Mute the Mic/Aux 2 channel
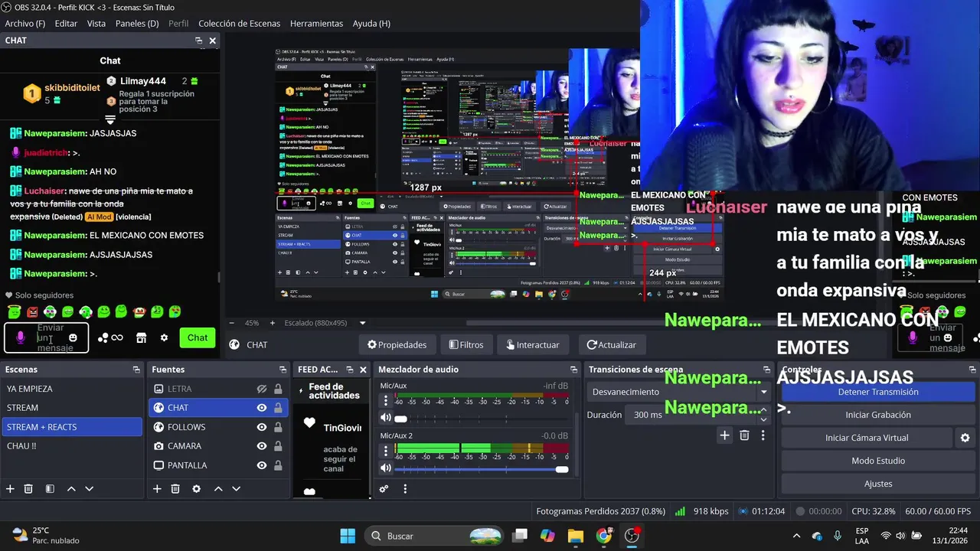 click(x=385, y=468)
